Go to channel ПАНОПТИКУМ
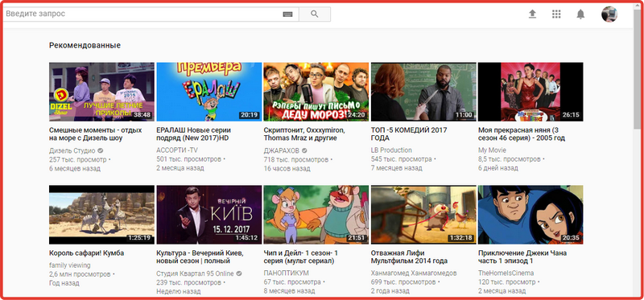This screenshot has width=644, height=300. pyautogui.click(x=287, y=273)
